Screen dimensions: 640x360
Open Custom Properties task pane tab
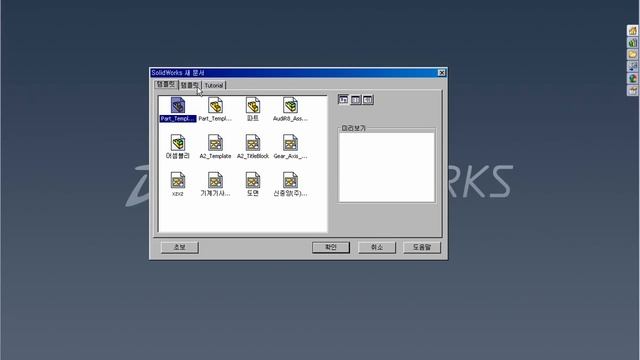(x=633, y=90)
